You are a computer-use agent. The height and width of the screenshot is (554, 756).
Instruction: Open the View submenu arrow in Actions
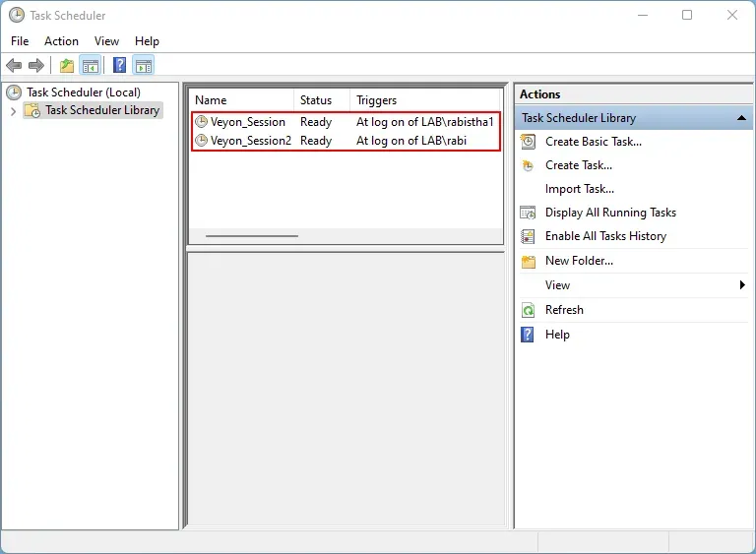[x=742, y=285]
